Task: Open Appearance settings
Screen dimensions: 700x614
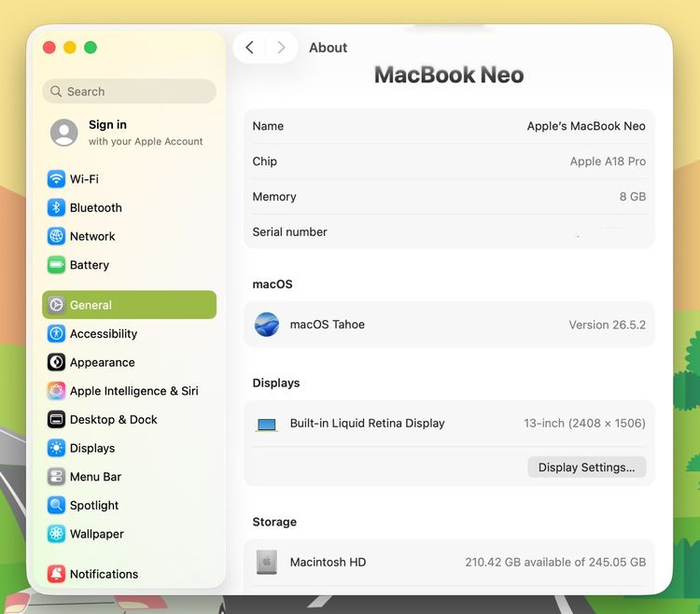Action: tap(130, 362)
